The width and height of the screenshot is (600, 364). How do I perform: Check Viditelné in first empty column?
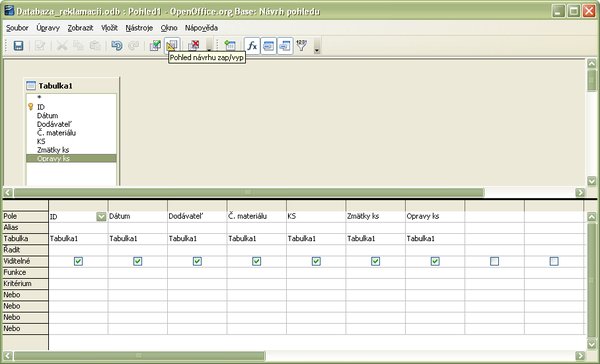494,261
